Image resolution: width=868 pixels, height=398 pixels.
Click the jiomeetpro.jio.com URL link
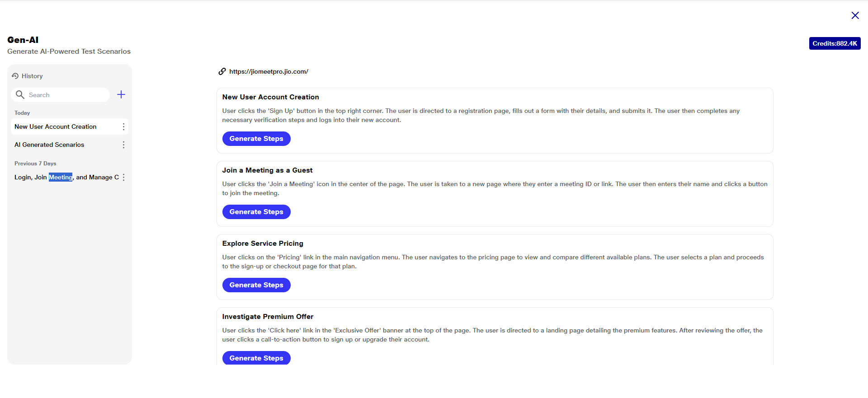(x=269, y=71)
